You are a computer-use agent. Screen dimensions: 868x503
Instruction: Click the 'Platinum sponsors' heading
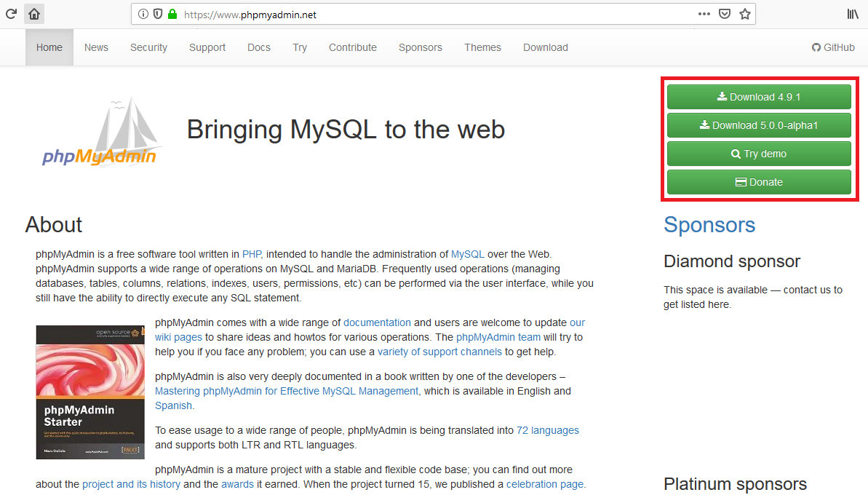(x=735, y=484)
